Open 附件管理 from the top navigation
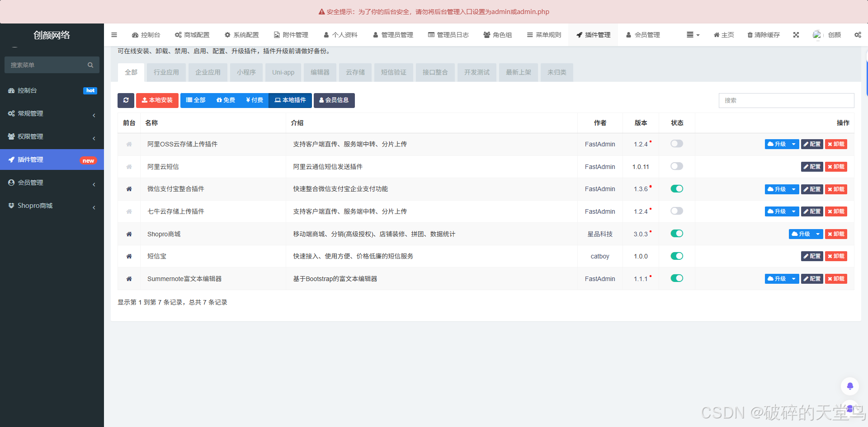Image resolution: width=868 pixels, height=427 pixels. pyautogui.click(x=291, y=35)
